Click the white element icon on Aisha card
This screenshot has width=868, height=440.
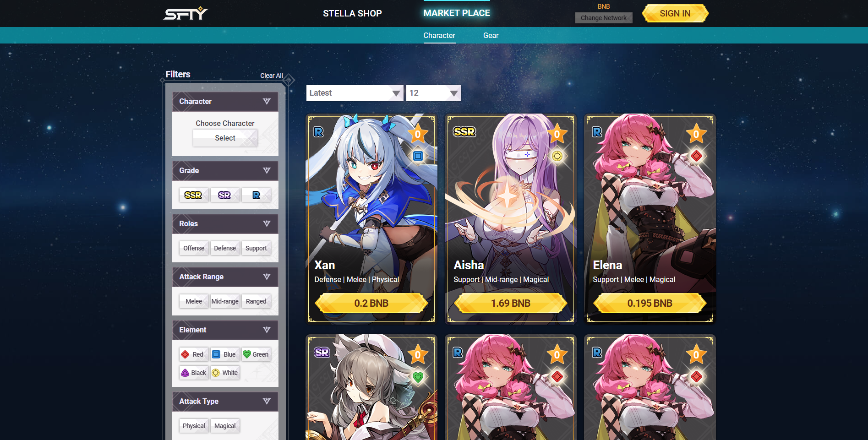(x=557, y=156)
